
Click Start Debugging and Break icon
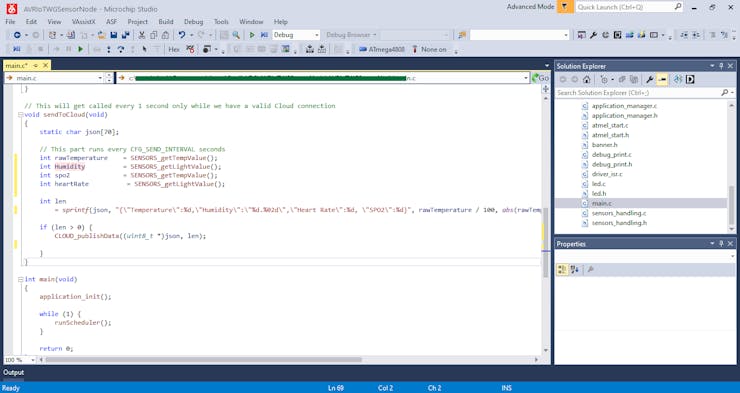tap(264, 35)
